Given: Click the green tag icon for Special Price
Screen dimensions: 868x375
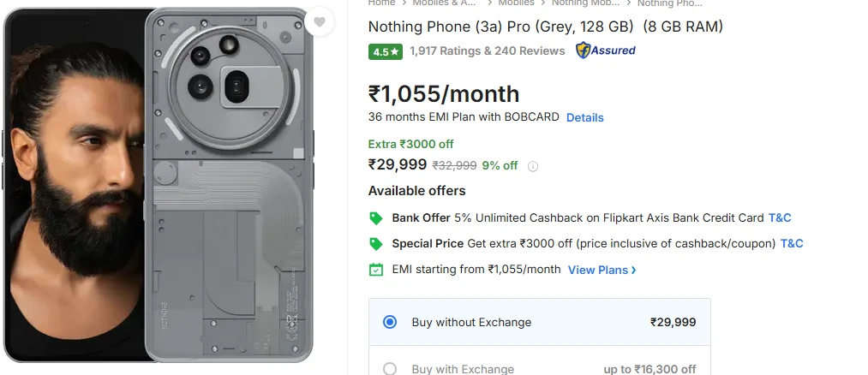Looking at the screenshot, I should 376,244.
